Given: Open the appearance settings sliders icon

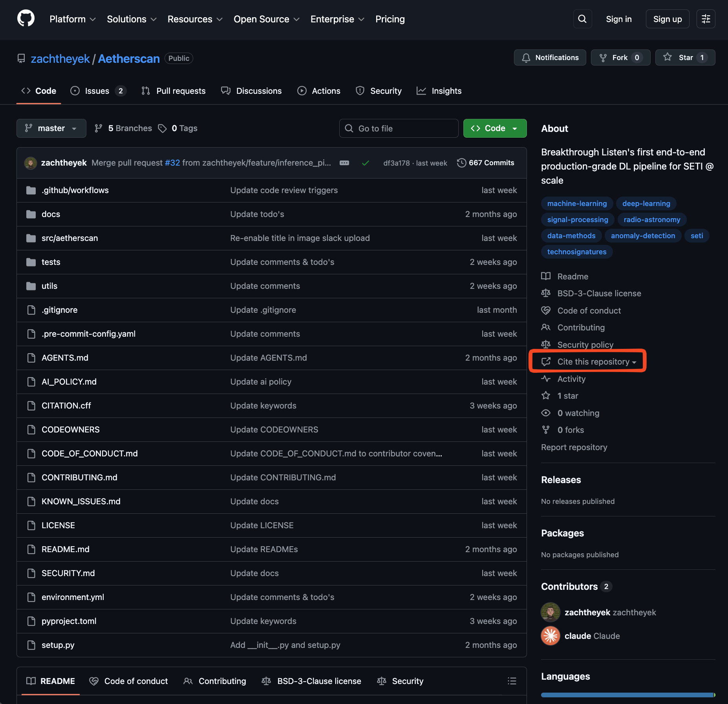Looking at the screenshot, I should [706, 19].
